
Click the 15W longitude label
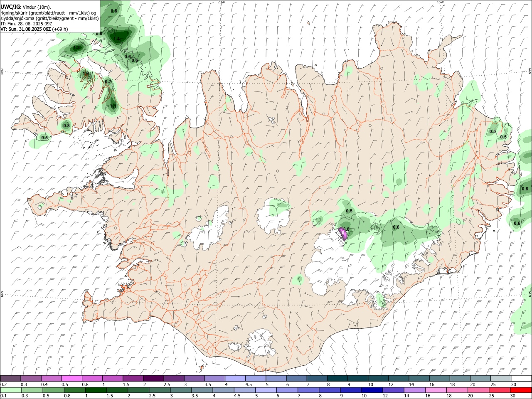coord(440,2)
